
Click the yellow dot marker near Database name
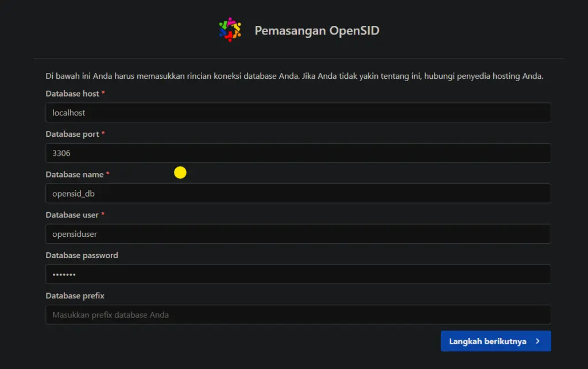coord(180,172)
